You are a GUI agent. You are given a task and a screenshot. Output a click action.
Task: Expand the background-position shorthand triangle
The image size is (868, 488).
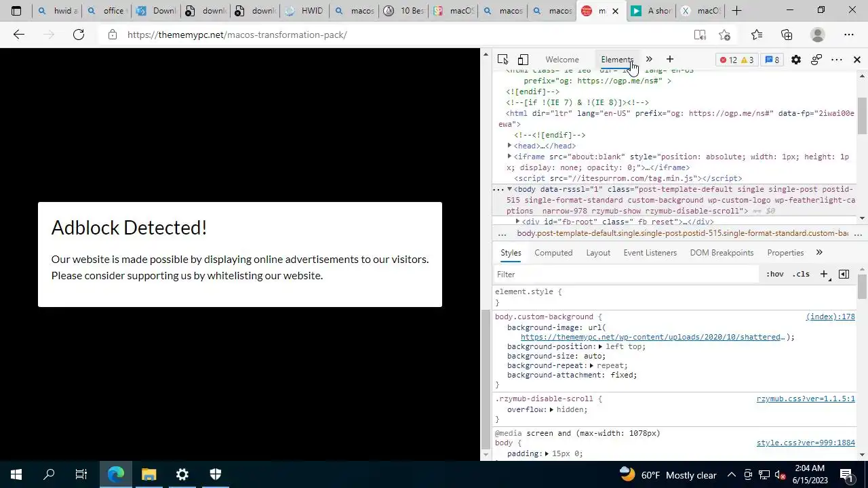click(x=600, y=346)
